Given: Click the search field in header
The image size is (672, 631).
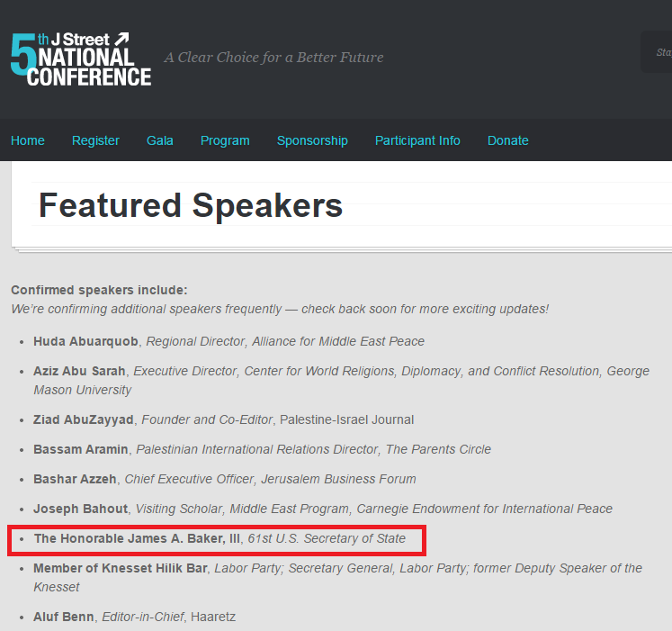Looking at the screenshot, I should tap(658, 52).
